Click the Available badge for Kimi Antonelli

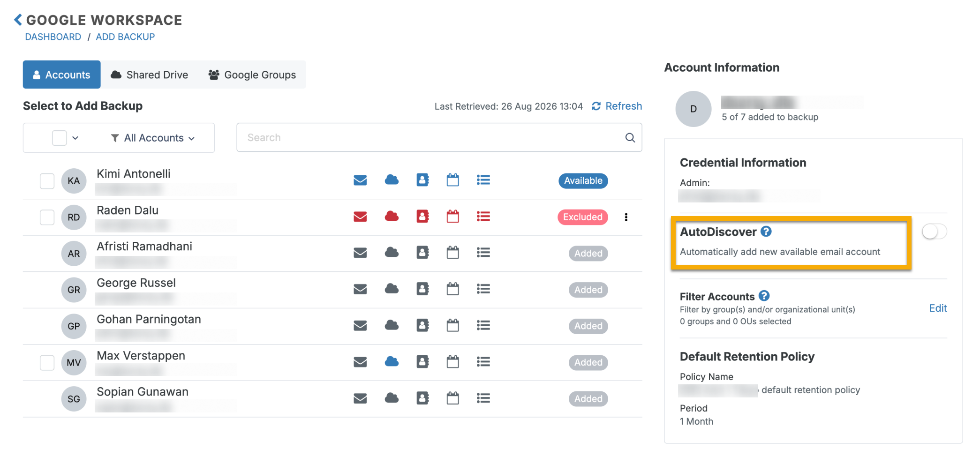(583, 180)
